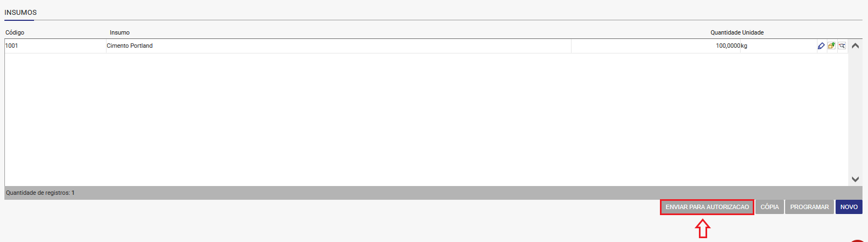Click the box with green arrow icon
Viewport: 868px width, 242px height.
point(832,46)
